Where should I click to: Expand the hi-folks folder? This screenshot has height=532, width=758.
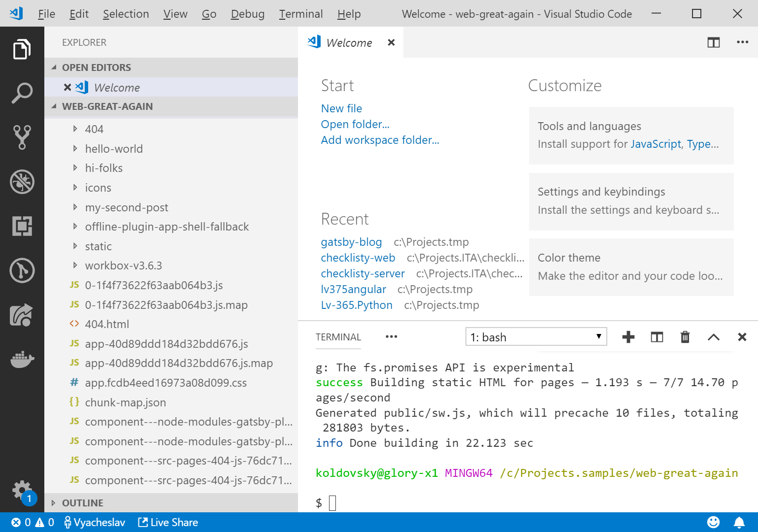(x=171, y=168)
